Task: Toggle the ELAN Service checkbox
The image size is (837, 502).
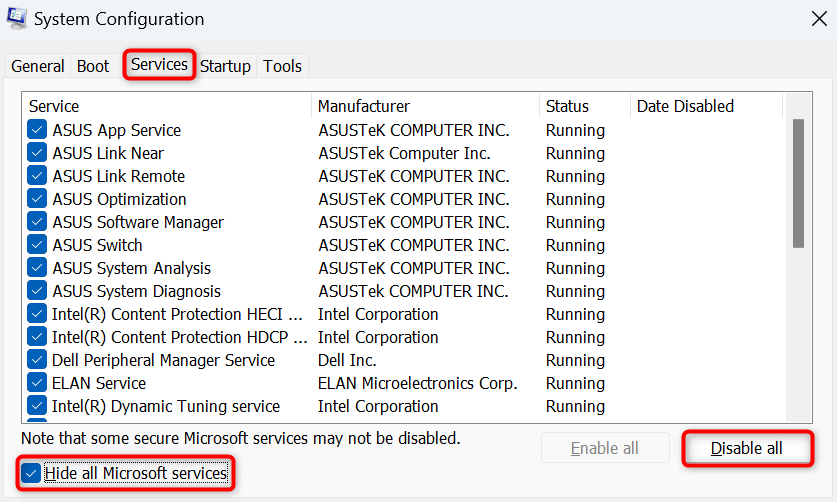Action: (x=37, y=383)
